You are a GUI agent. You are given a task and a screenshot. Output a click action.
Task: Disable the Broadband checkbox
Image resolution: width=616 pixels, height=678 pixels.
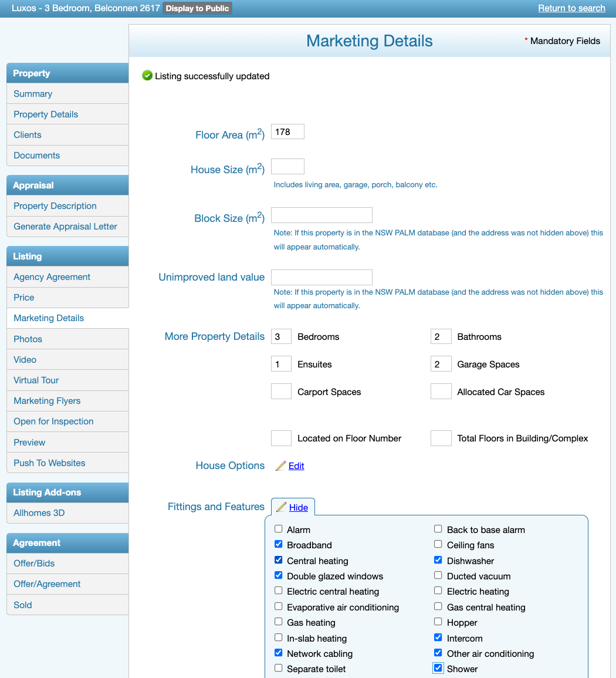(278, 544)
